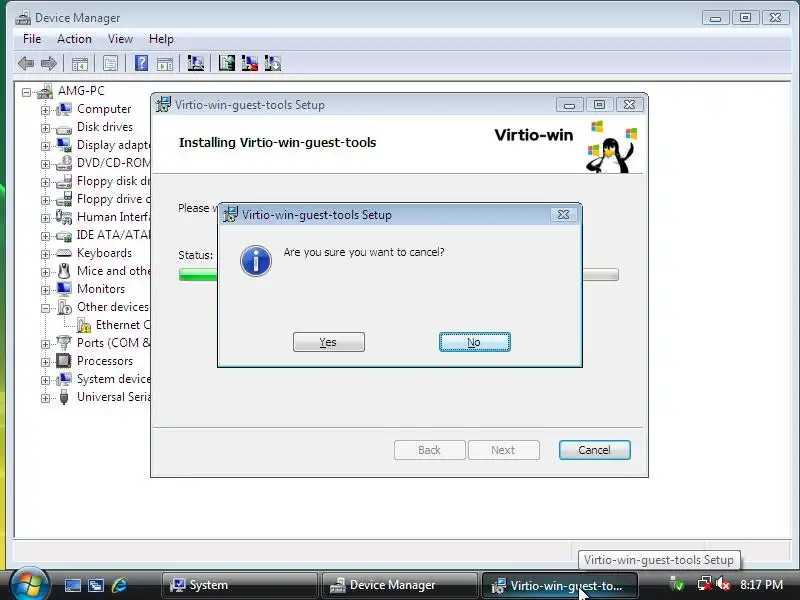Click Cancel in the Virtio-win installer window
This screenshot has height=600, width=800.
click(x=594, y=450)
